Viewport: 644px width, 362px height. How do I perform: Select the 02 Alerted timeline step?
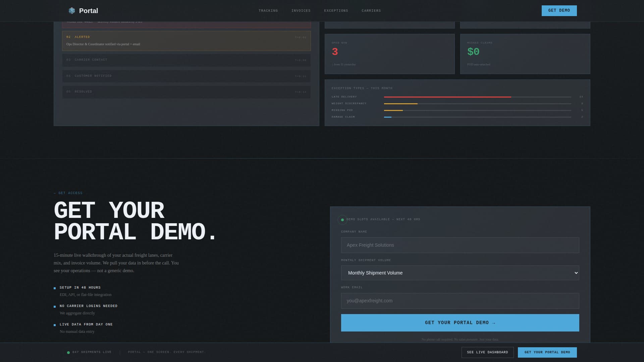click(186, 41)
